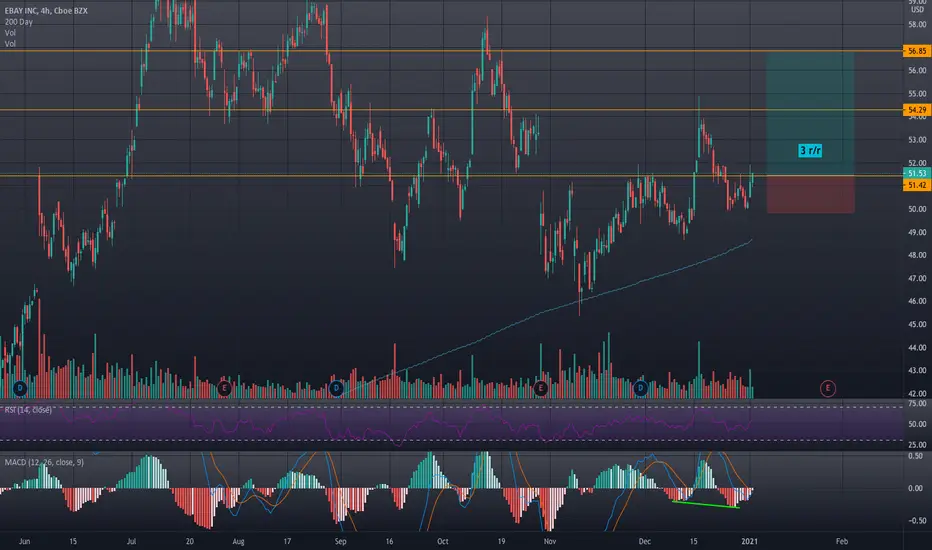Select the Vol label directly beneath '200 Day'
Image resolution: width=932 pixels, height=550 pixels.
(x=10, y=33)
